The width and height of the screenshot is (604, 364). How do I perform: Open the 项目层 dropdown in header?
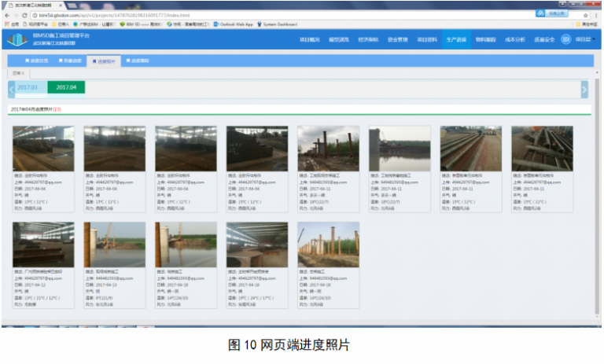point(584,39)
